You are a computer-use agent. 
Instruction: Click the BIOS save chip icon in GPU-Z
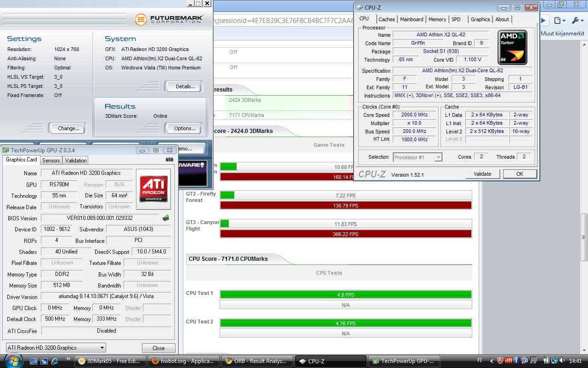(x=166, y=218)
